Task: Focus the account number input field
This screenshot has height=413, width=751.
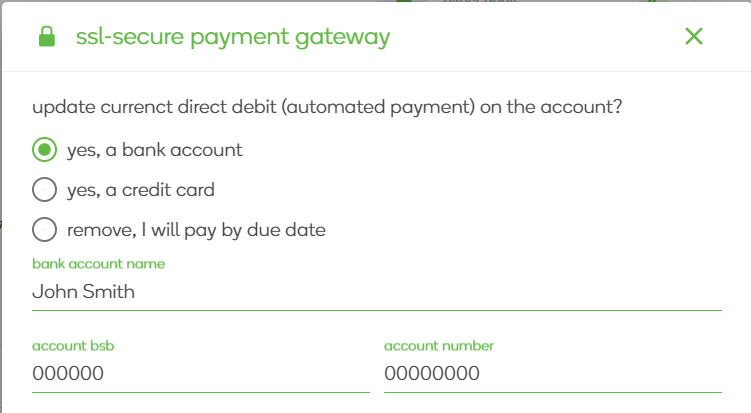Action: click(553, 373)
